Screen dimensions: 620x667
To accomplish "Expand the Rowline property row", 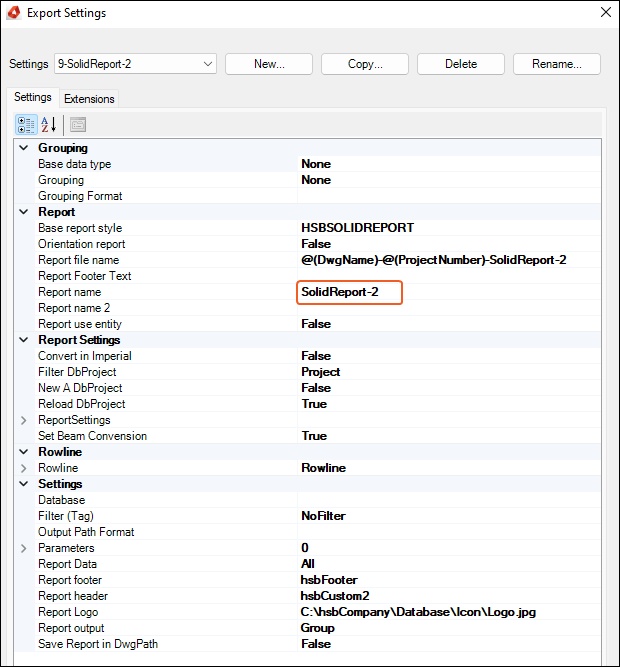I will pos(24,468).
